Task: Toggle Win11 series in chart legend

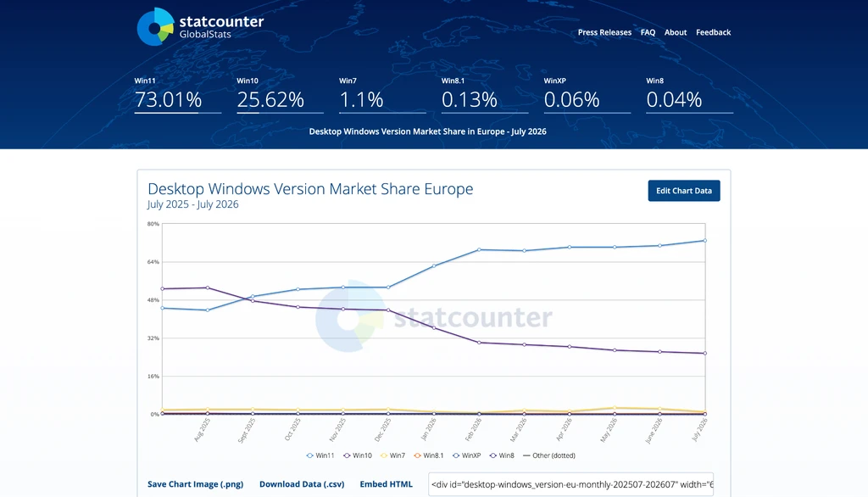Action: click(320, 455)
